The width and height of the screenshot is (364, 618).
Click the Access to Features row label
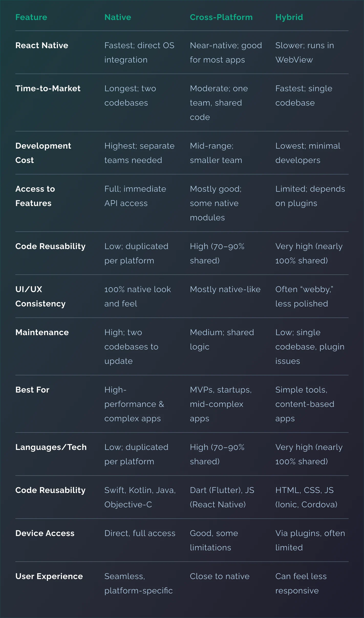[35, 196]
